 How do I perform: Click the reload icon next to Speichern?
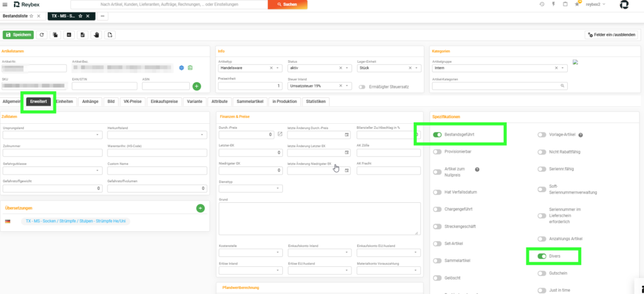pyautogui.click(x=42, y=35)
